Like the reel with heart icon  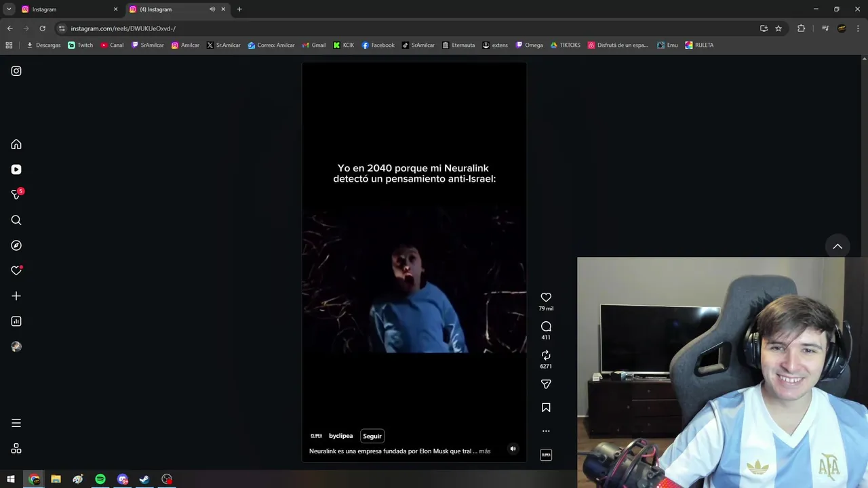click(x=546, y=298)
